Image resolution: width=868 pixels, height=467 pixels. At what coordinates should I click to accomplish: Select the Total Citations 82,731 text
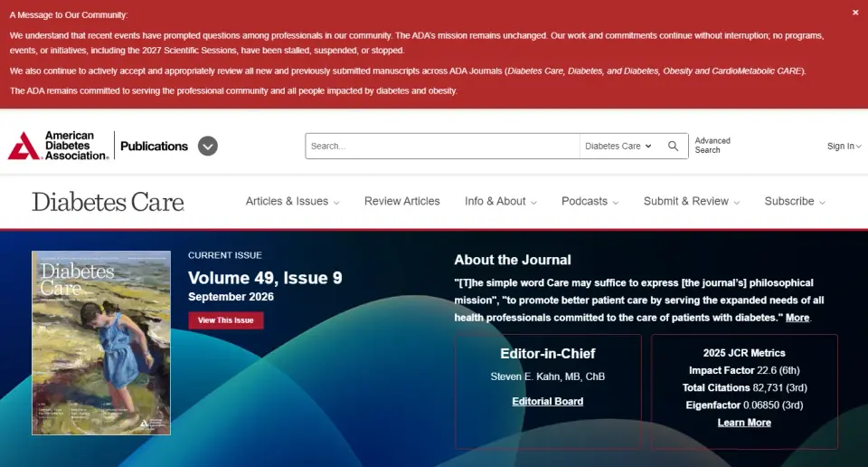point(744,387)
